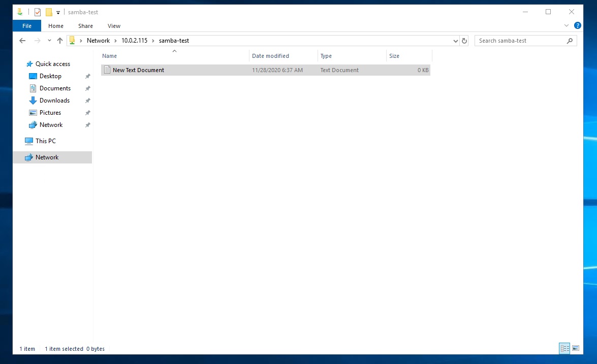Viewport: 597px width, 364px height.
Task: Go up one folder level
Action: (x=60, y=41)
